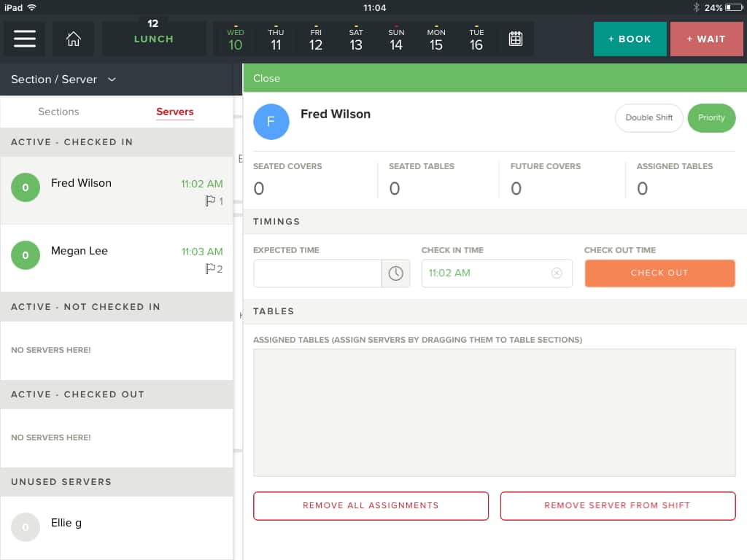The width and height of the screenshot is (747, 560).
Task: Click the Expected Time input field
Action: pyautogui.click(x=317, y=273)
